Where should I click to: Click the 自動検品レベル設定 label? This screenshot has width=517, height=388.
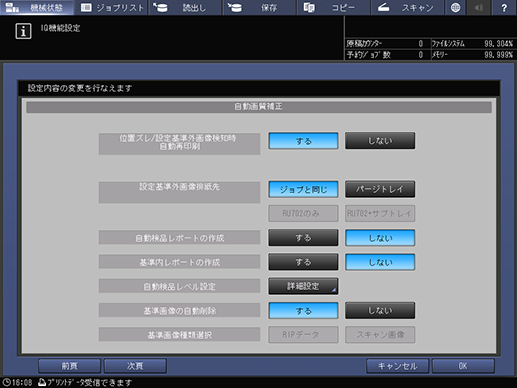point(179,286)
